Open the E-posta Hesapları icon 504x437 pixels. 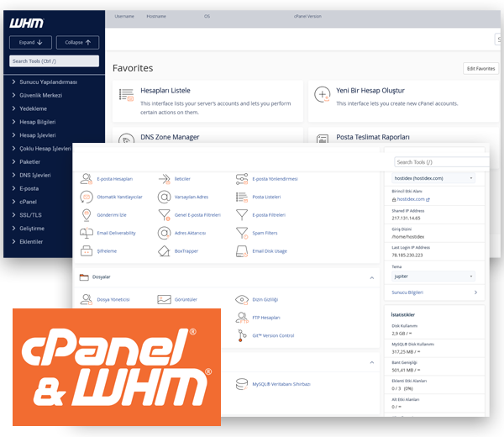tap(87, 178)
